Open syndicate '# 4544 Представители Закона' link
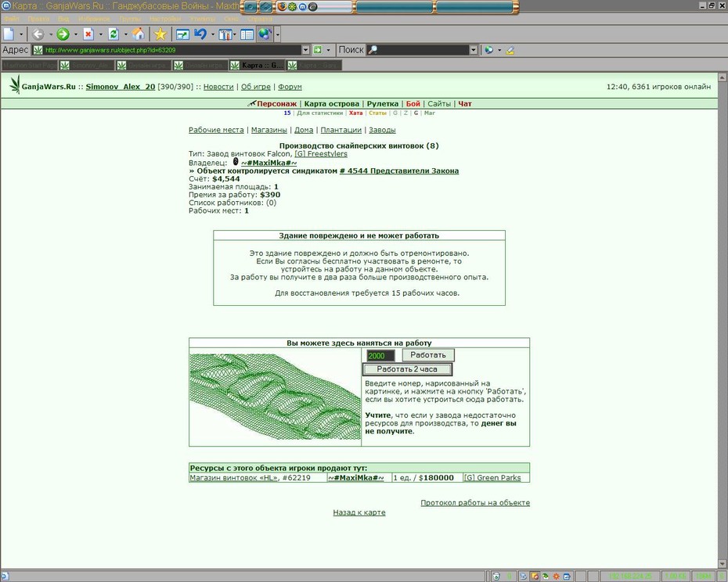Image resolution: width=728 pixels, height=582 pixels. tap(398, 171)
